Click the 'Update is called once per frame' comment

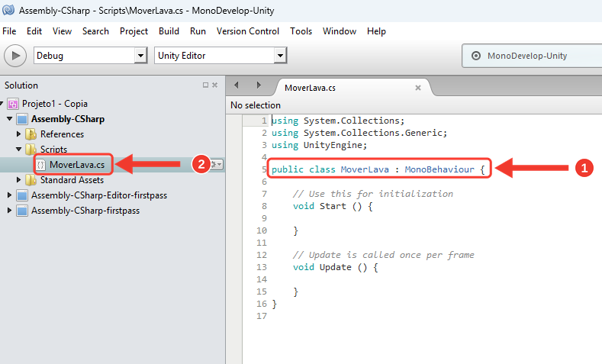coord(384,255)
